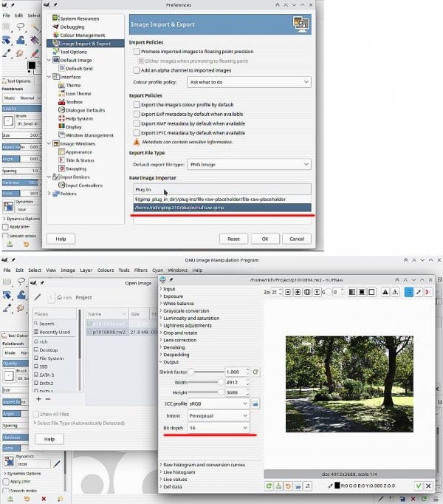Click the pencil type-filename icon in Open Image dialog
Viewport: 443px width, 504px height.
(x=38, y=297)
